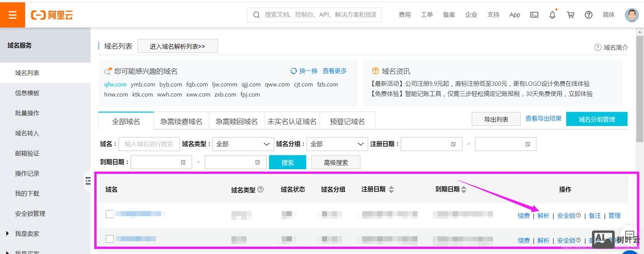
Task: Click the help question mark icon
Action: point(589,15)
